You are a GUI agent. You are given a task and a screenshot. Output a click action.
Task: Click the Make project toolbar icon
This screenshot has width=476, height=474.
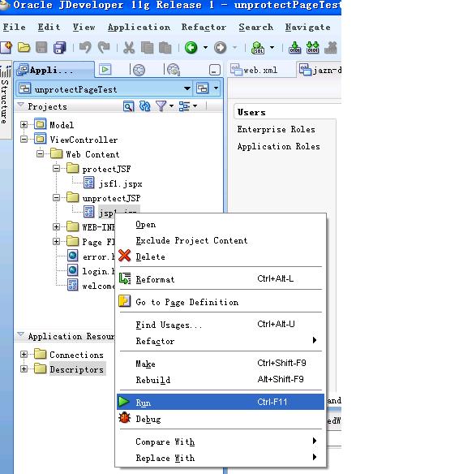pos(294,48)
